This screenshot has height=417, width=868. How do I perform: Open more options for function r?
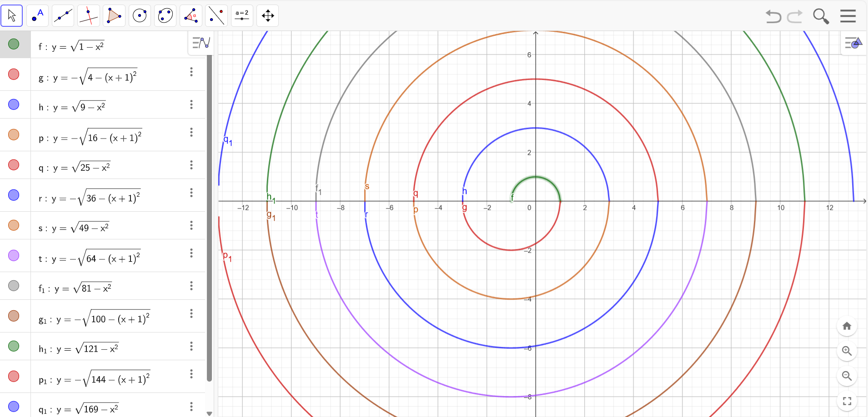click(191, 193)
